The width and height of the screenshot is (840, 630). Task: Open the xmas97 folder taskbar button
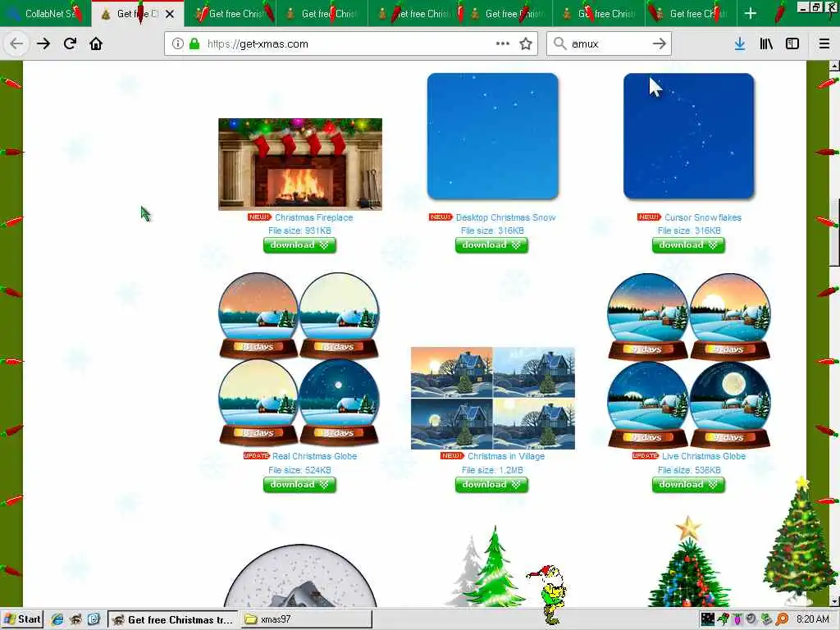(306, 620)
